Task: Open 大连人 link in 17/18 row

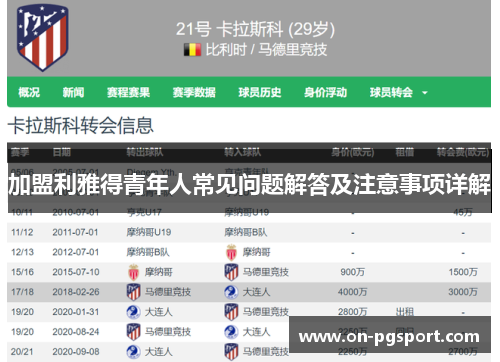Action: click(256, 292)
